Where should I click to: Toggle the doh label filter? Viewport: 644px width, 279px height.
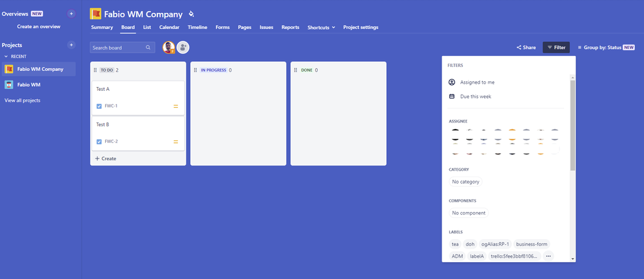click(x=470, y=244)
